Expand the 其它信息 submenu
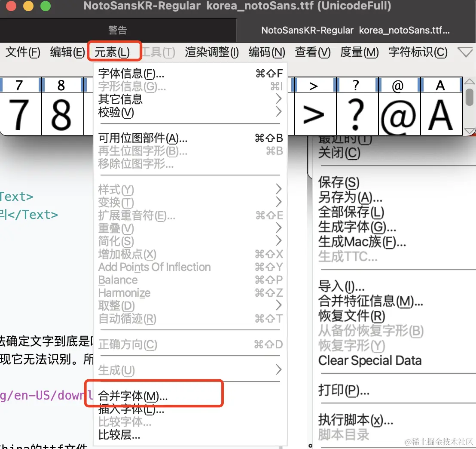This screenshot has width=476, height=449. 190,99
